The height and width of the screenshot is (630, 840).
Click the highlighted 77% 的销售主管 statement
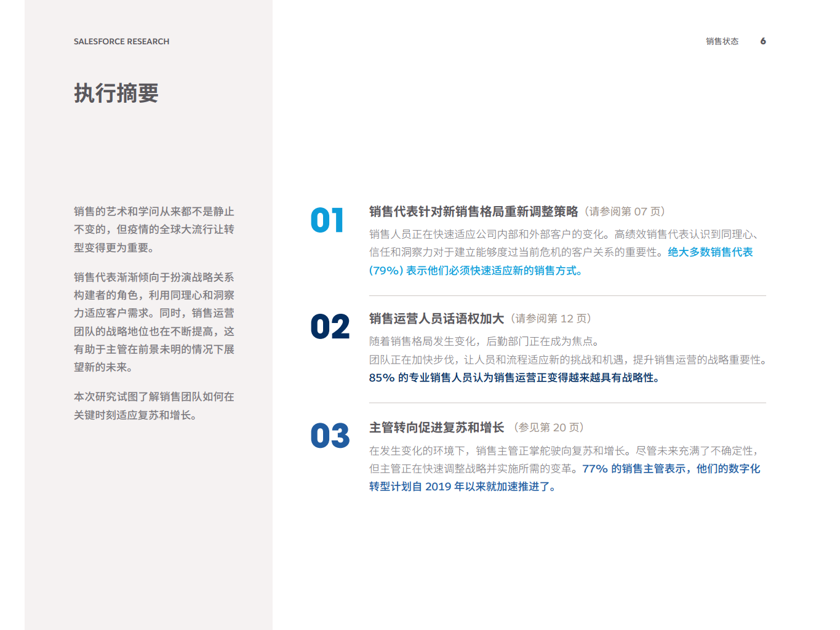click(671, 469)
